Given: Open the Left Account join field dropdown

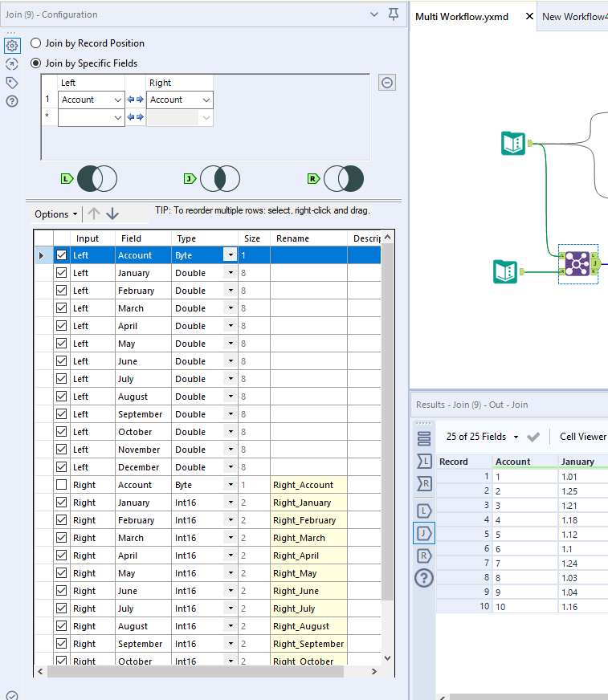Looking at the screenshot, I should tap(91, 100).
